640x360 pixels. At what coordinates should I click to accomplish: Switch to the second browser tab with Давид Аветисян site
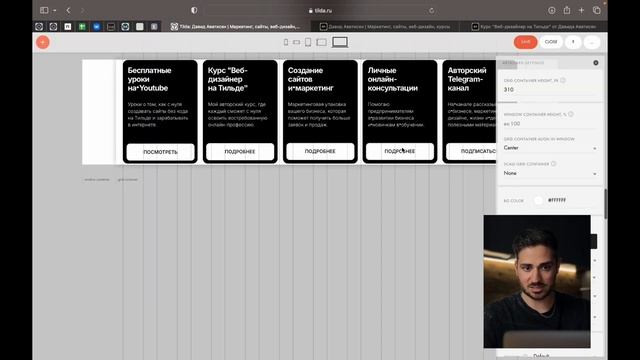385,27
